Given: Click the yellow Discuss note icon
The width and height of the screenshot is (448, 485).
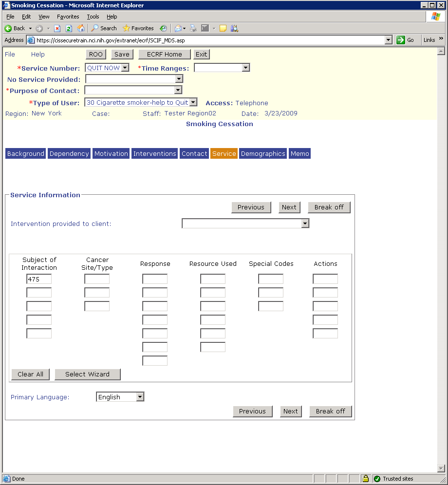Looking at the screenshot, I should click(x=223, y=28).
